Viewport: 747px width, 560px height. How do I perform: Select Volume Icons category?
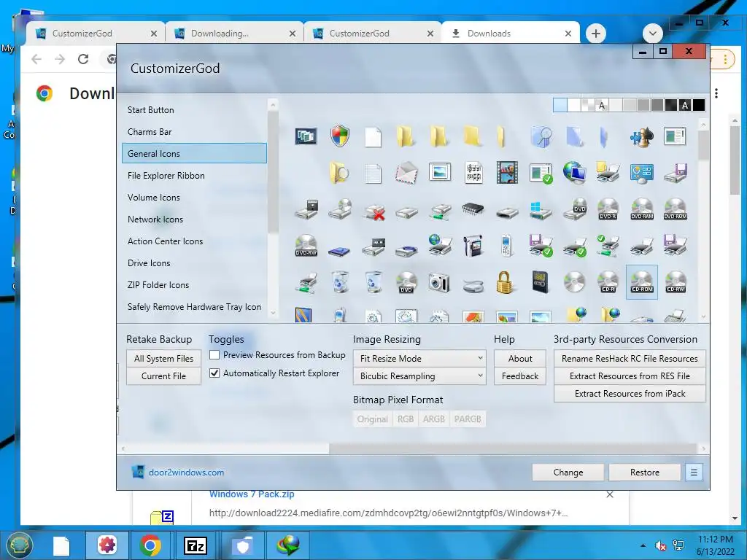(194, 197)
